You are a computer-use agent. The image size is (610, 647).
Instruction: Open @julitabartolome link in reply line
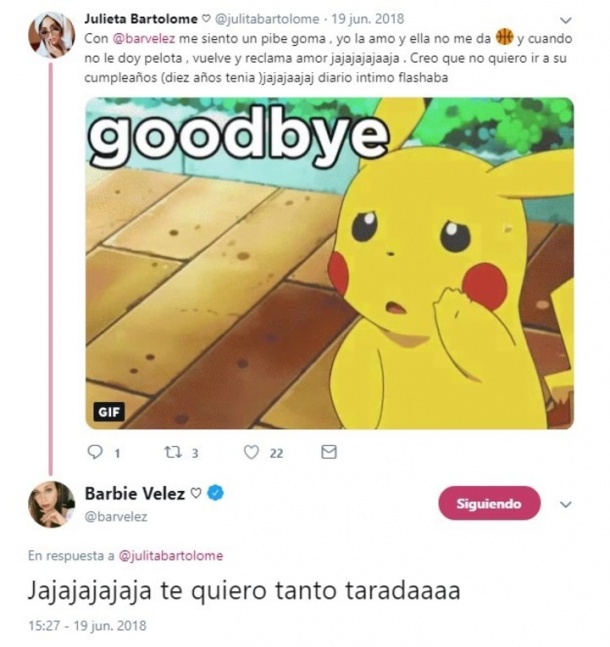pos(171,556)
